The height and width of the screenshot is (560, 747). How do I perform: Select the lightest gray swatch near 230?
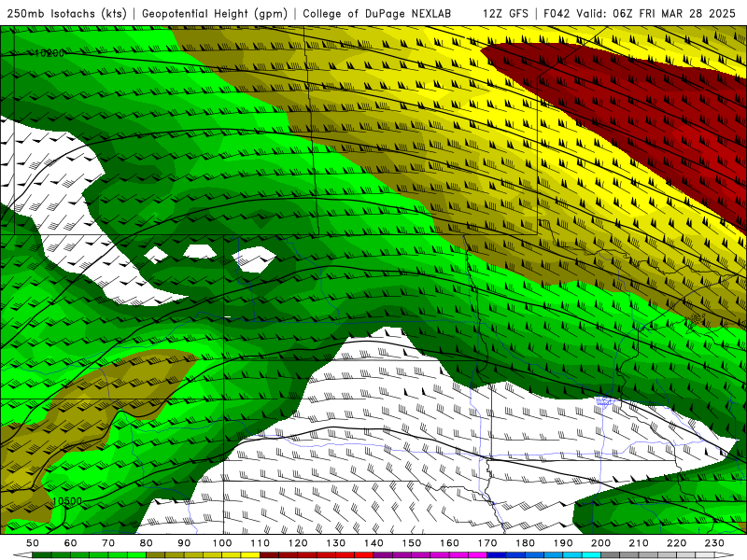(705, 555)
